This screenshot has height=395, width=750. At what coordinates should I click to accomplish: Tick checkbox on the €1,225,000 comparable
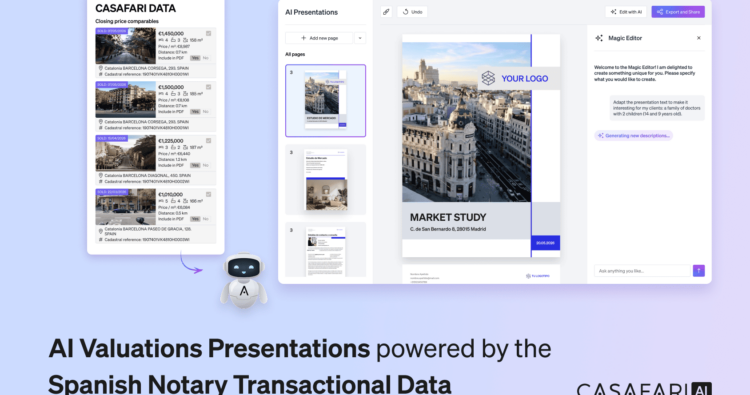[209, 141]
